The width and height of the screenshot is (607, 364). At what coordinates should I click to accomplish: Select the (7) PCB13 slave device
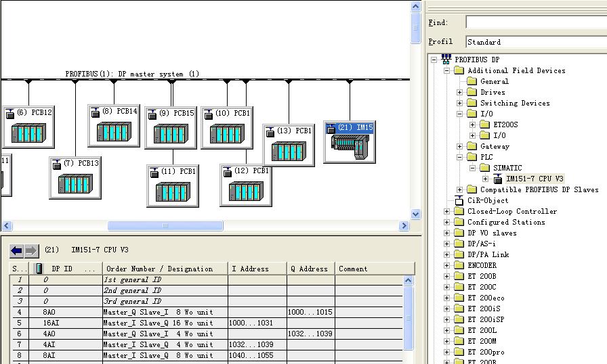tap(75, 182)
